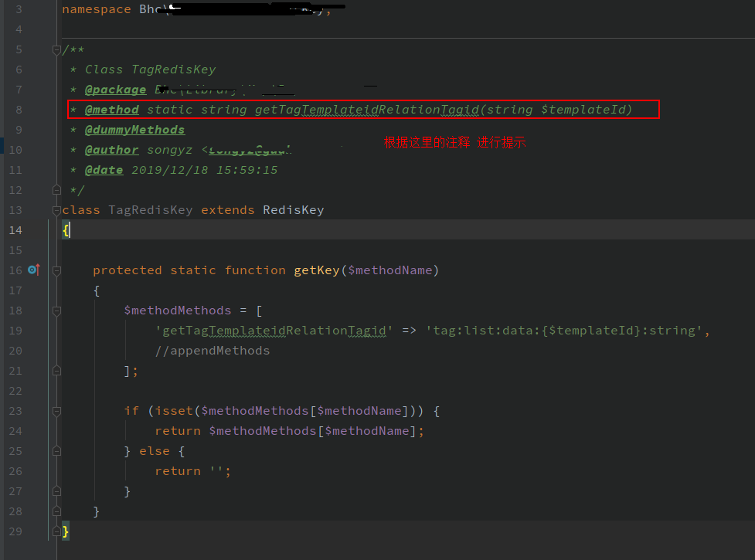This screenshot has width=755, height=560.
Task: Click the @dummyMethods annotation
Action: tap(134, 130)
